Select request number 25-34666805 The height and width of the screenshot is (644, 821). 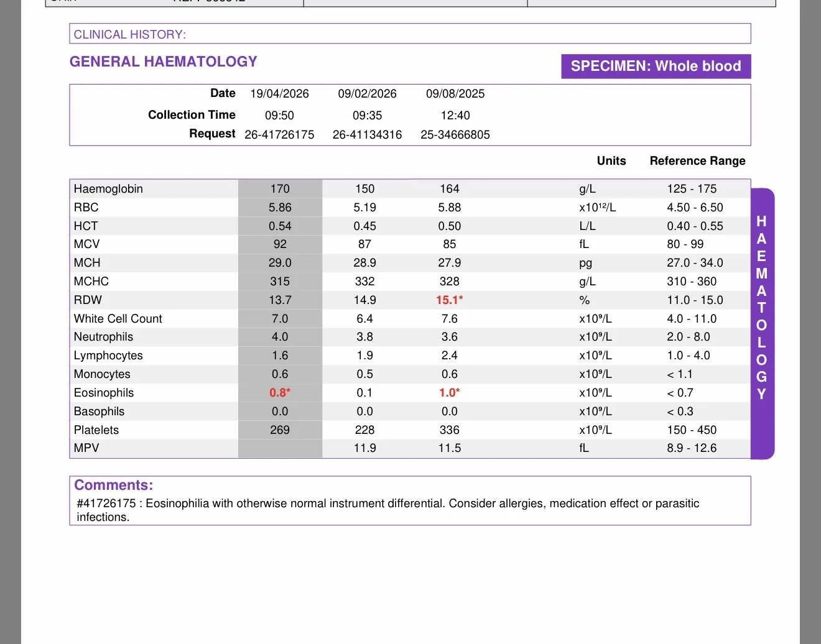[455, 135]
